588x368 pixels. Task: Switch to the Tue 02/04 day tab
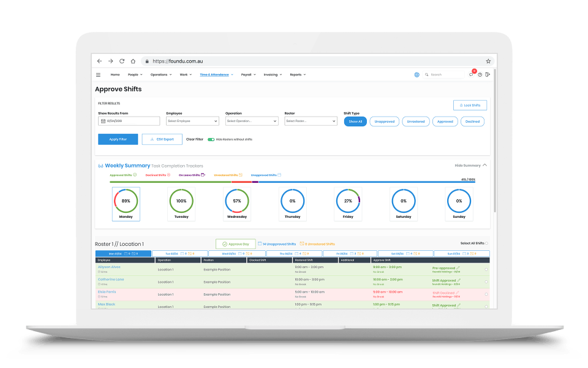pyautogui.click(x=180, y=253)
